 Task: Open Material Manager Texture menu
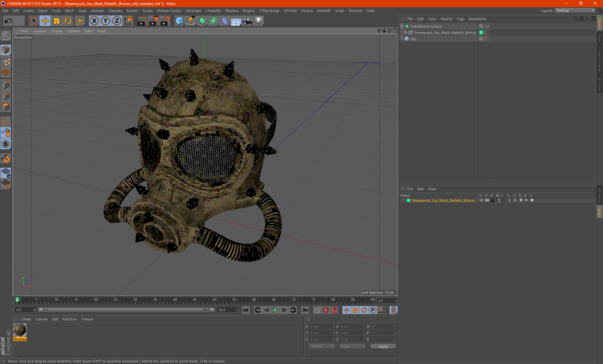(x=87, y=319)
